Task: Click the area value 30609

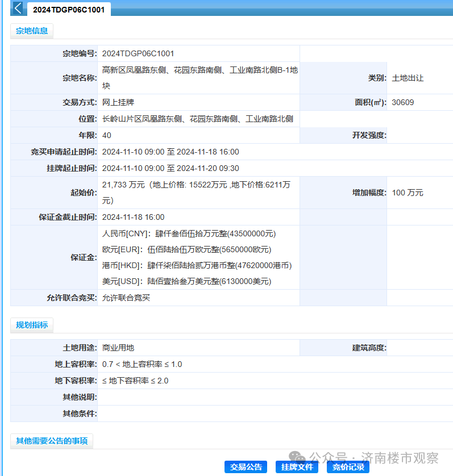Action: tap(403, 102)
